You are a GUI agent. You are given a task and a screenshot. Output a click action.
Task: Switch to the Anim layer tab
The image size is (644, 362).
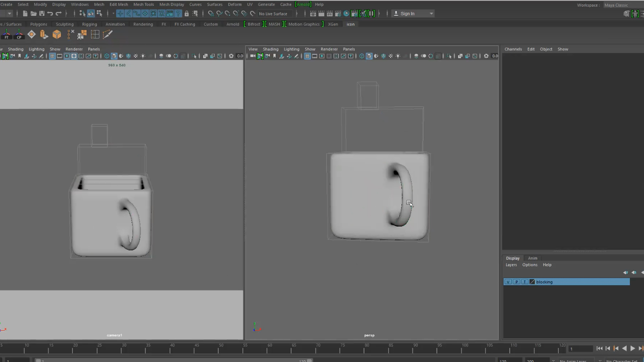tap(533, 258)
